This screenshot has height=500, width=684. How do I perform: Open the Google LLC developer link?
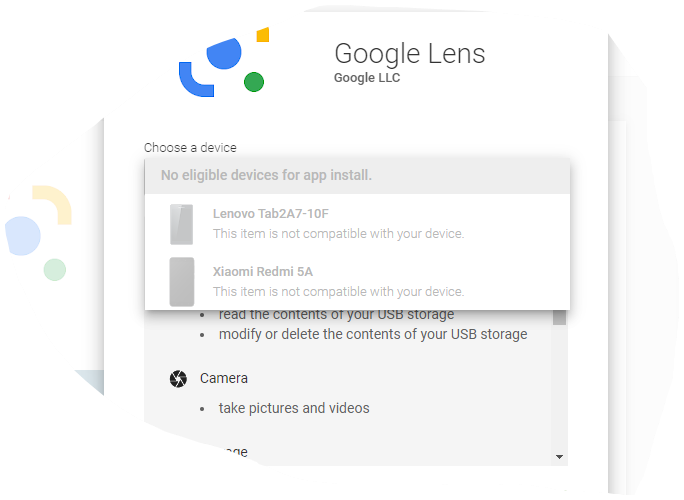367,78
